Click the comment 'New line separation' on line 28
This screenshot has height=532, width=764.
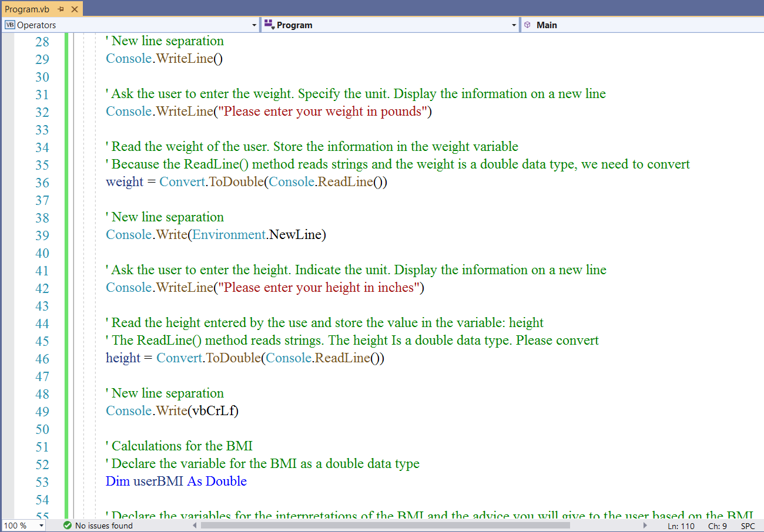click(x=165, y=41)
